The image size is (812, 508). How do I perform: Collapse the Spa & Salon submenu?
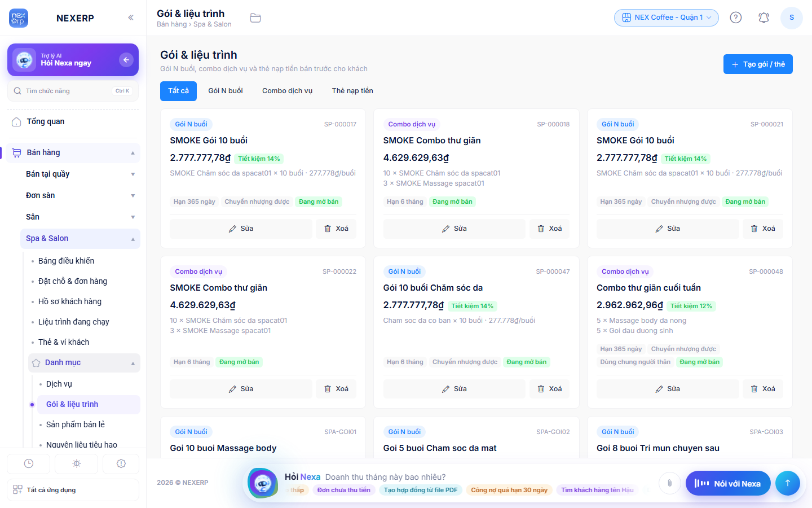pos(80,238)
